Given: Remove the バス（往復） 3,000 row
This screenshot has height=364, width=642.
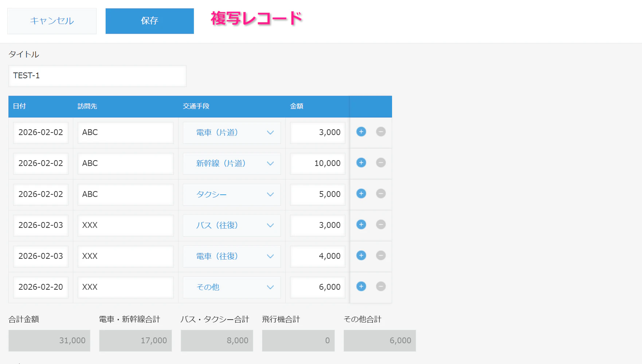Looking at the screenshot, I should (x=381, y=225).
